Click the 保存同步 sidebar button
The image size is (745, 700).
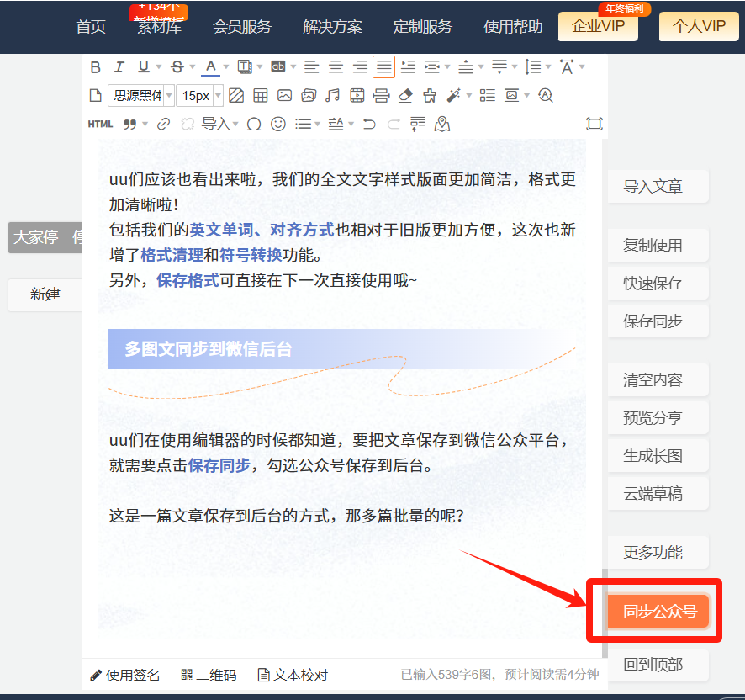[x=658, y=321]
